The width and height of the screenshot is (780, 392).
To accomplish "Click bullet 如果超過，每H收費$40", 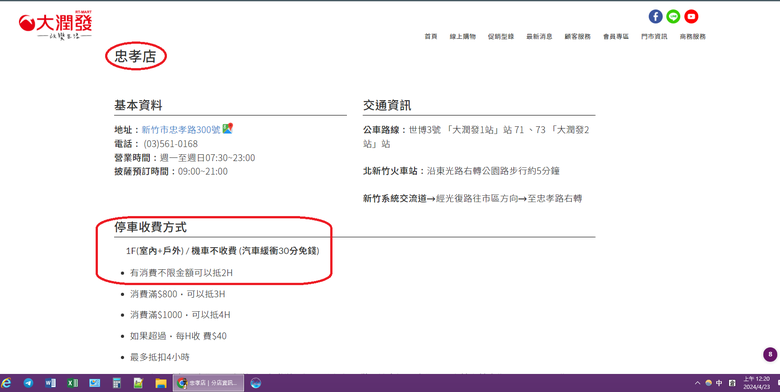I will pos(178,336).
